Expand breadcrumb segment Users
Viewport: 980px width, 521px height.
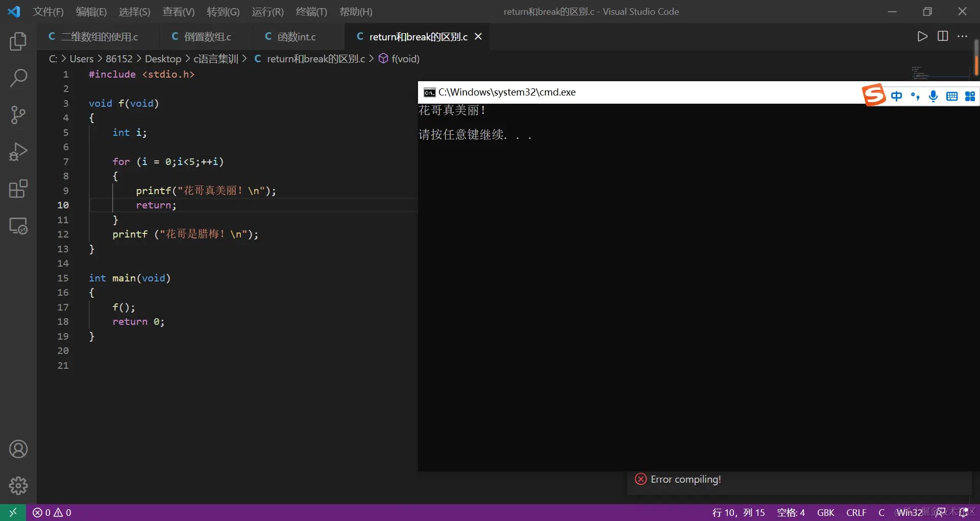pos(82,59)
